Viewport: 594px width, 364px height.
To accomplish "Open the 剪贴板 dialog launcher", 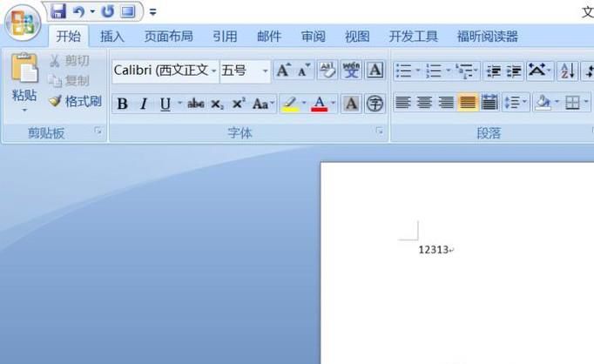I will (x=98, y=131).
